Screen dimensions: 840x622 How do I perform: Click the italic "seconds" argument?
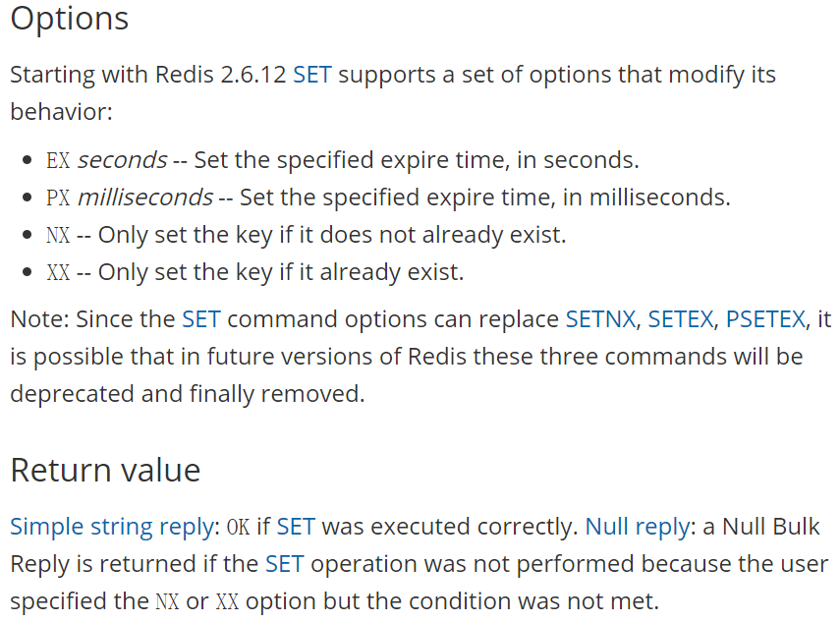click(122, 160)
